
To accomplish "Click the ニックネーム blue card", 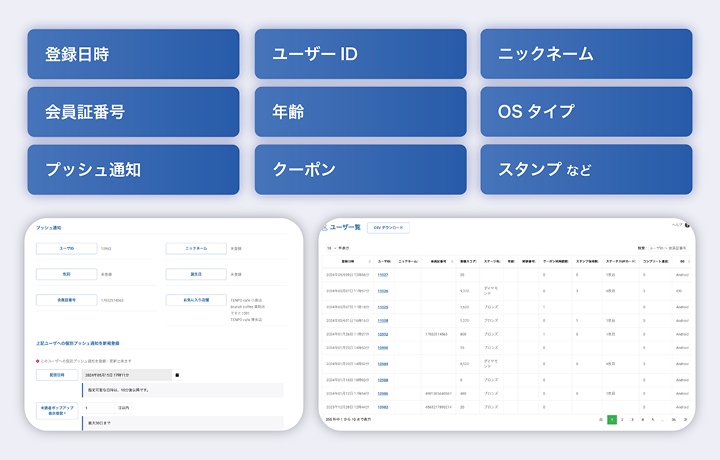I will point(586,54).
